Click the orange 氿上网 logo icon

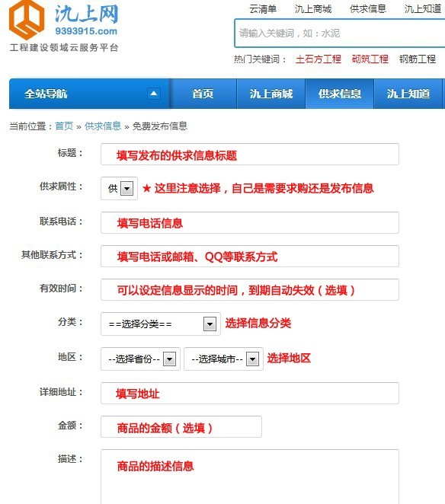pos(27,19)
